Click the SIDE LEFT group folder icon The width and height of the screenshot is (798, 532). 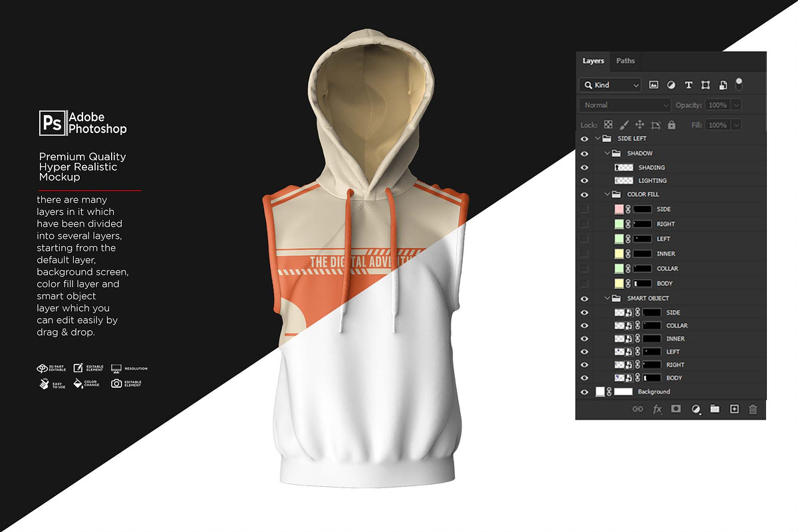[x=606, y=138]
